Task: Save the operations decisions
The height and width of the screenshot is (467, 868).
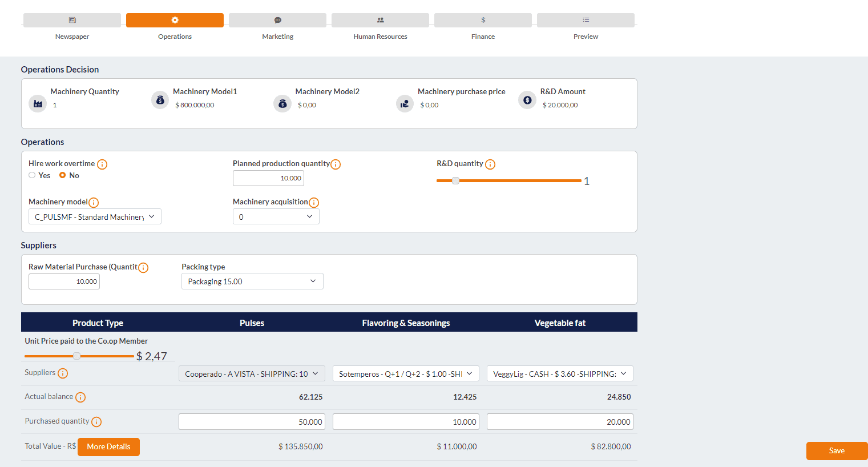Action: point(836,450)
